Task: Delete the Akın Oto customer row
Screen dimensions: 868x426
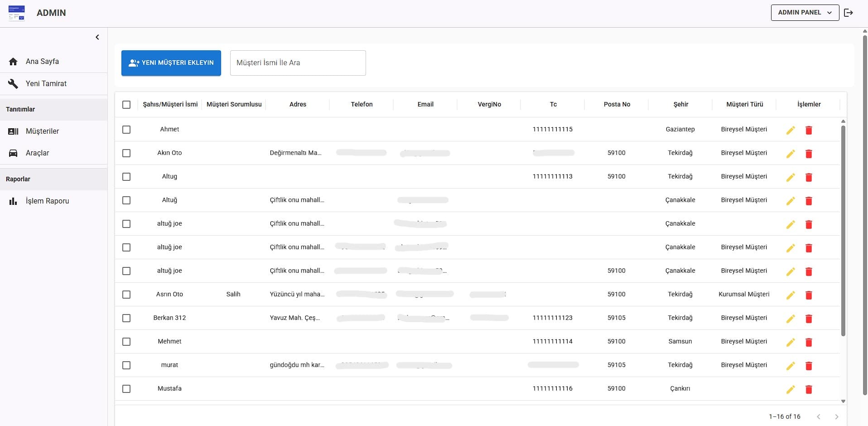Action: click(809, 154)
